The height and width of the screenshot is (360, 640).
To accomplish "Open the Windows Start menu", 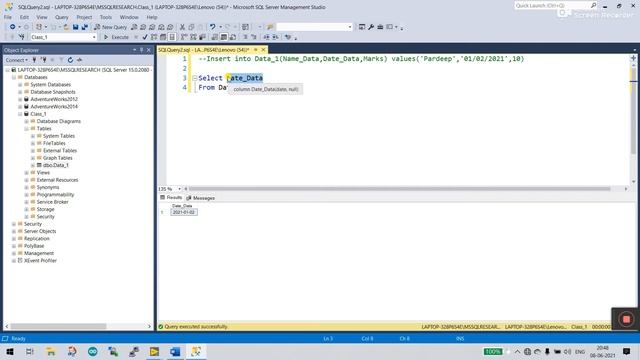I will (x=10, y=351).
